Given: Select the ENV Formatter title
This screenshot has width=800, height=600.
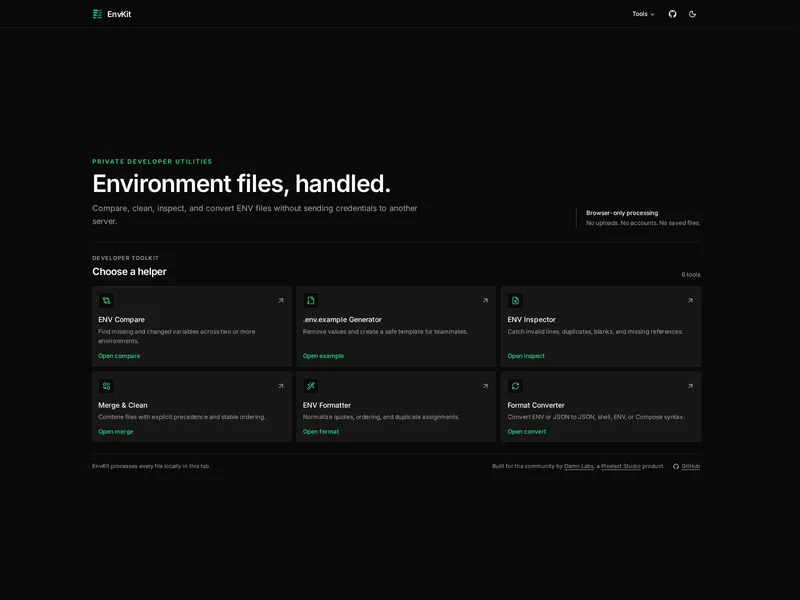Looking at the screenshot, I should 327,405.
